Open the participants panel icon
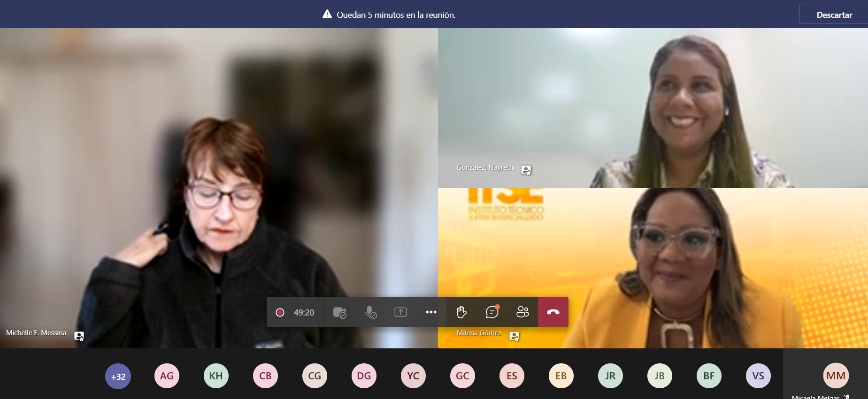This screenshot has width=868, height=399. [522, 312]
